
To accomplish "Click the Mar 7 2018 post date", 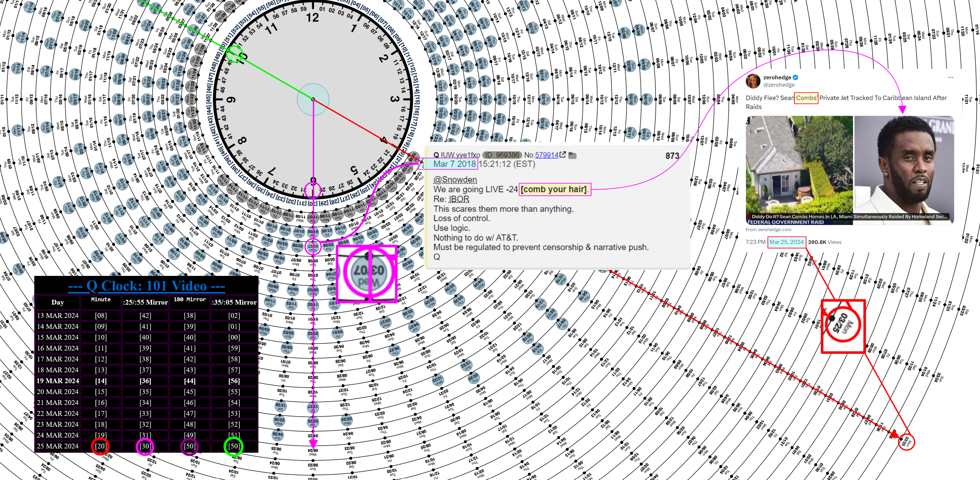I will coord(454,164).
